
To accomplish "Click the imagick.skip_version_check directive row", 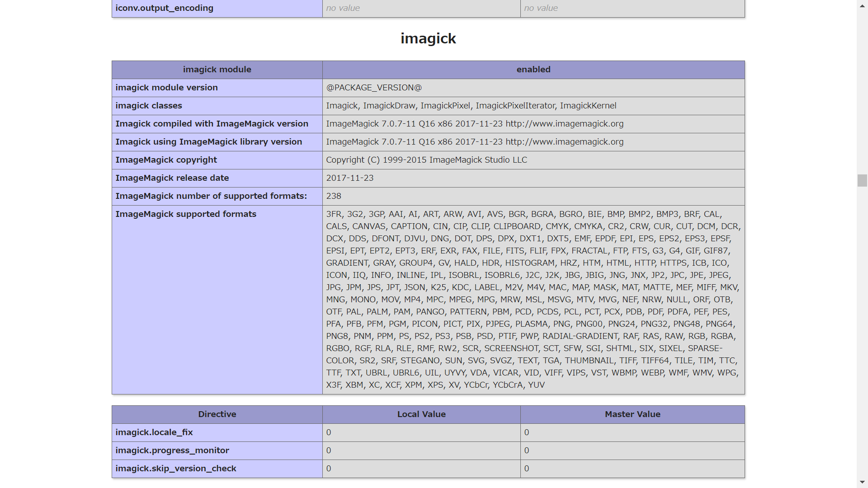I will [x=175, y=469].
